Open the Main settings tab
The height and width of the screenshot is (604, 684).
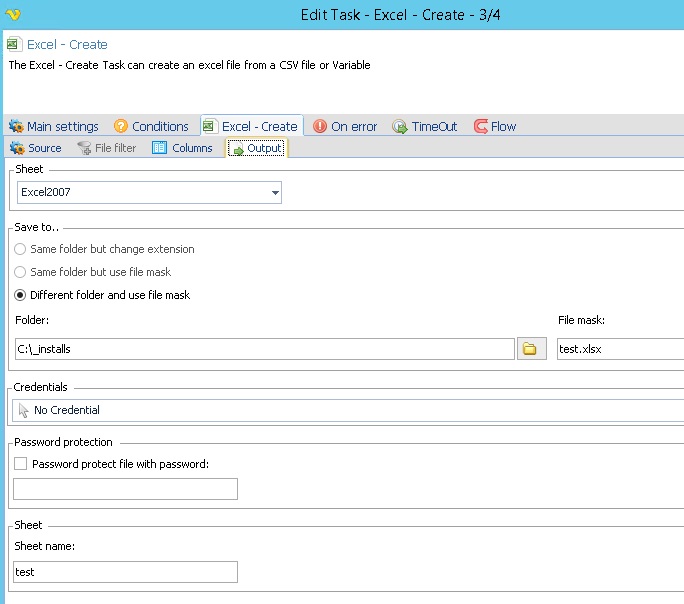(54, 126)
